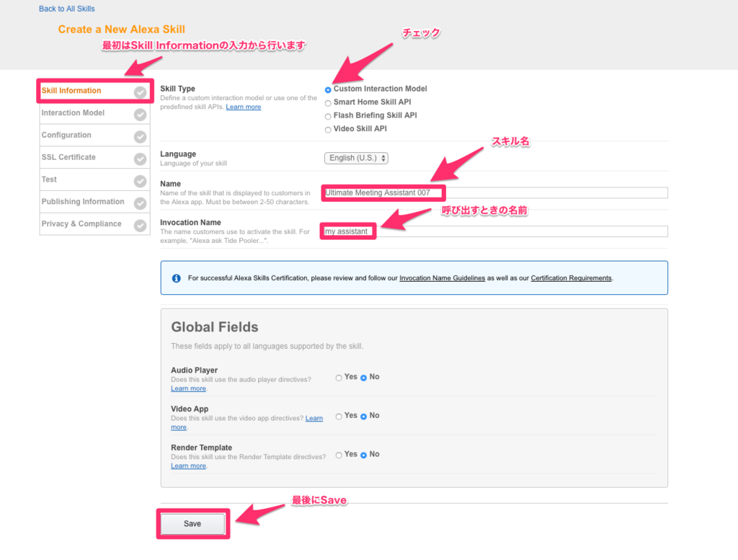Click the blue info icon in notice
The width and height of the screenshot is (738, 560).
tap(176, 278)
